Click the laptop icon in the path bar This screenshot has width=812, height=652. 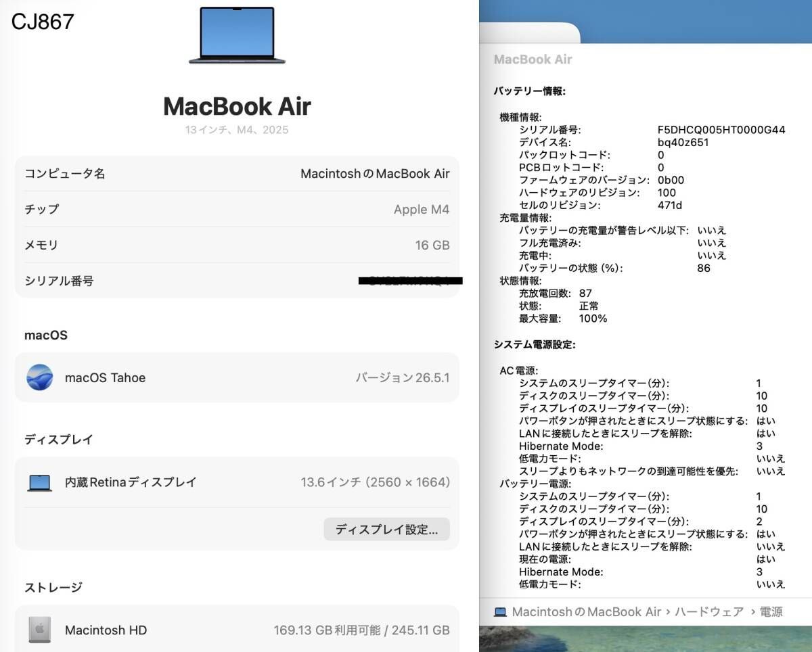pos(500,612)
